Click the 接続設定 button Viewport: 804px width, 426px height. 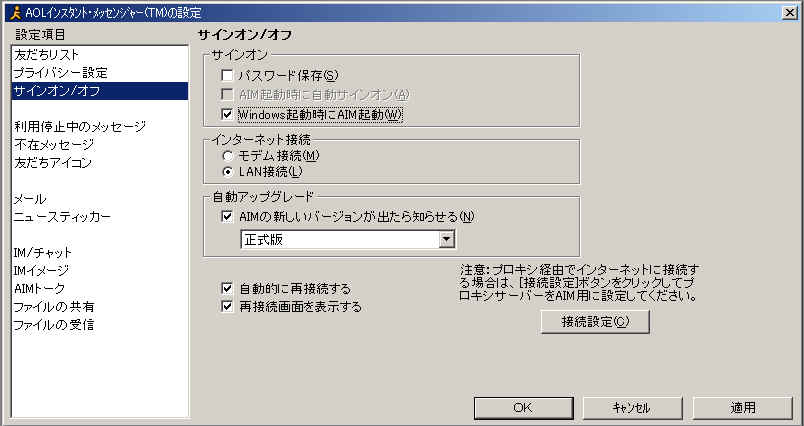(x=595, y=322)
